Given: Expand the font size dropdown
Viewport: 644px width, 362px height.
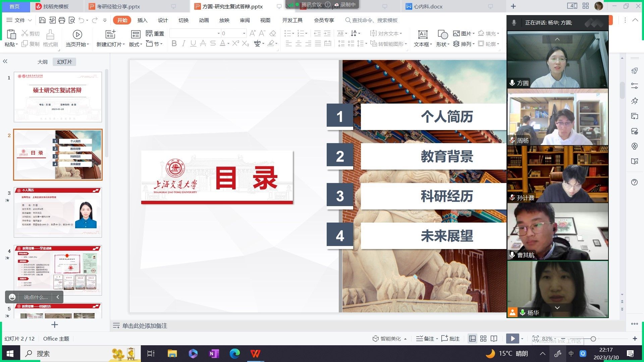Looking at the screenshot, I should click(x=244, y=33).
